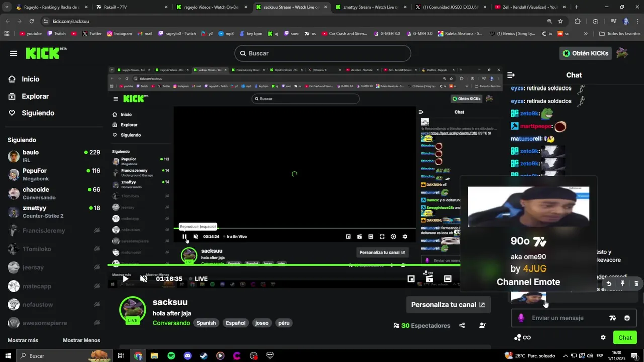Click the green stream progress bar
The height and width of the screenshot is (362, 644).
coord(284,265)
